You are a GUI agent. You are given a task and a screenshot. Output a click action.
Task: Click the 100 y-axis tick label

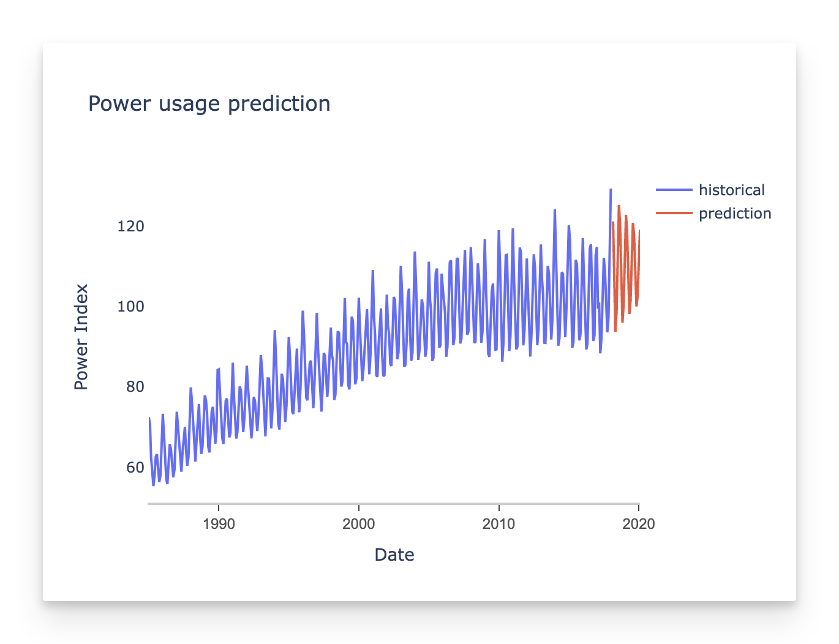[x=130, y=307]
